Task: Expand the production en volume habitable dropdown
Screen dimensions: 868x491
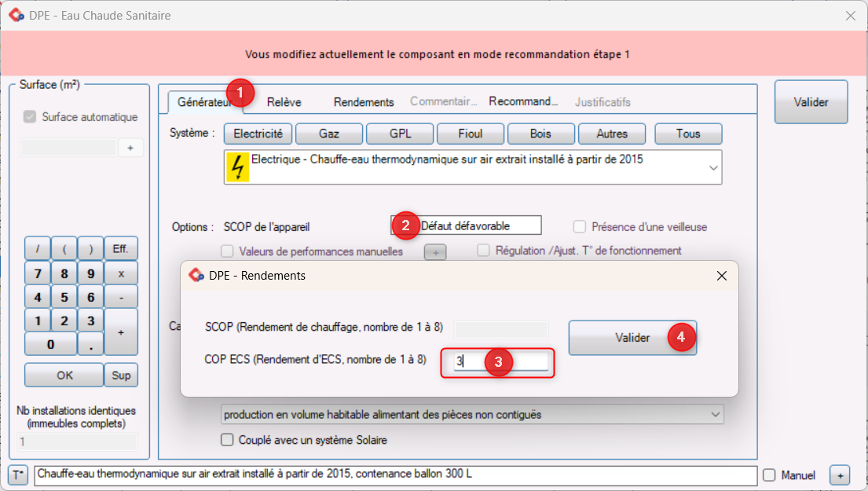Action: (x=714, y=414)
